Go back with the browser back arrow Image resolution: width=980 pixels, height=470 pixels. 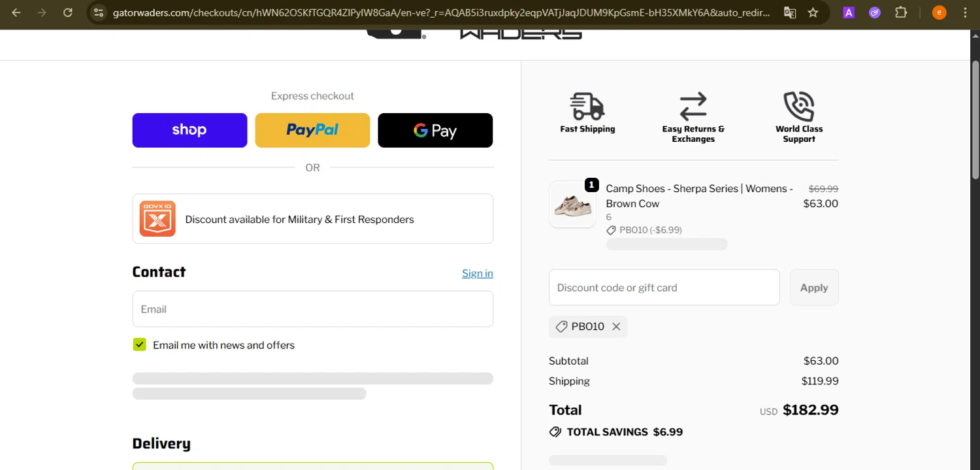pos(16,12)
